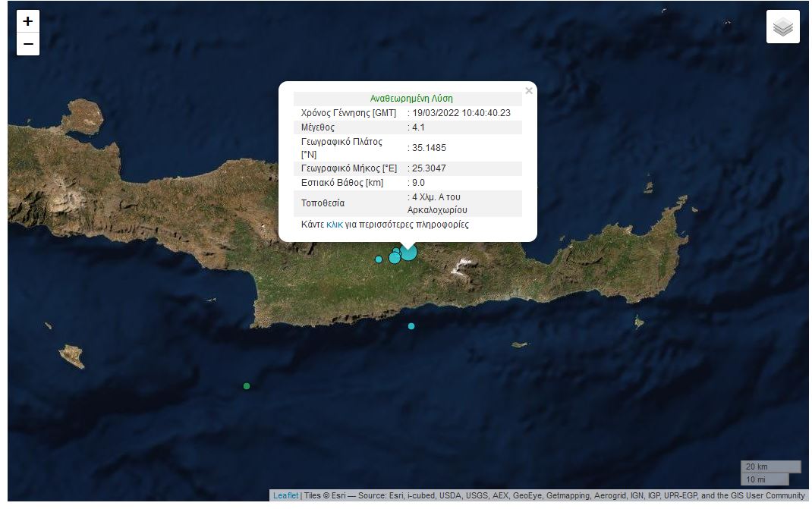
Task: Click the cyan marker offshore south of Crete
Action: [x=411, y=326]
